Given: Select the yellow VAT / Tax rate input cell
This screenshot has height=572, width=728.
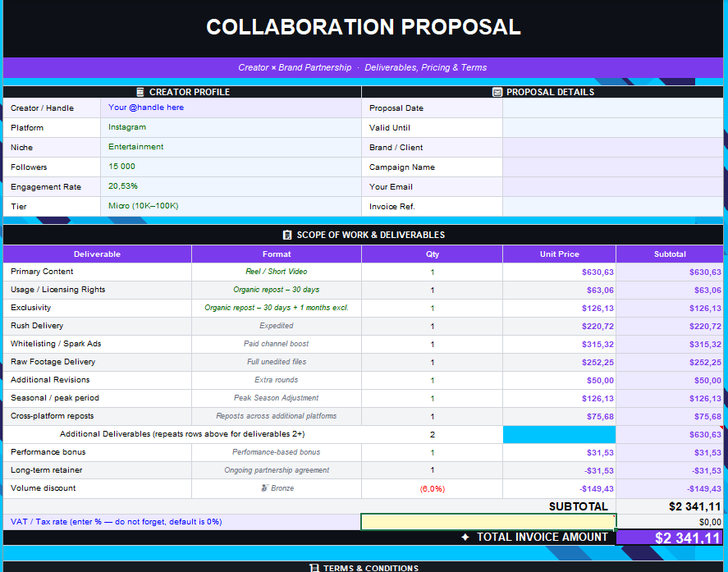Looking at the screenshot, I should (x=488, y=522).
